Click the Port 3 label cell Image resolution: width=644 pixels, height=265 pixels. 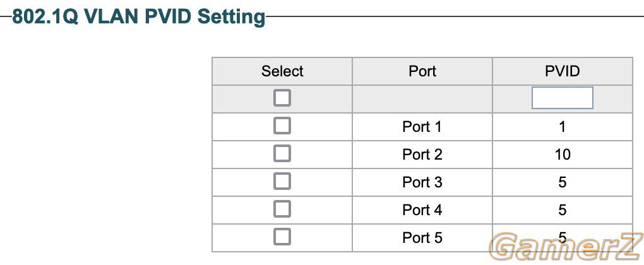click(x=422, y=182)
